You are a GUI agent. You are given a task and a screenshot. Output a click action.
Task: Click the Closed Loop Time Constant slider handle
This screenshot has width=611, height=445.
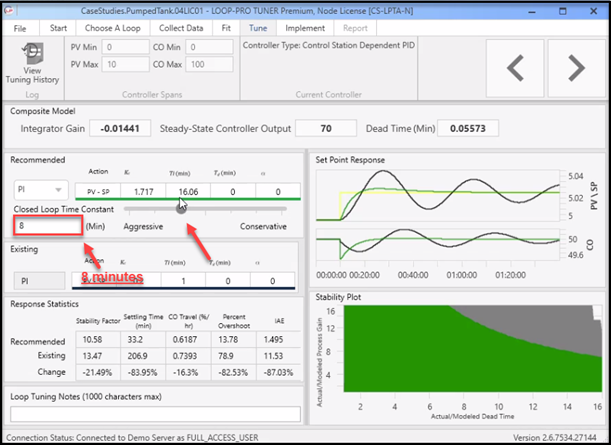point(181,208)
